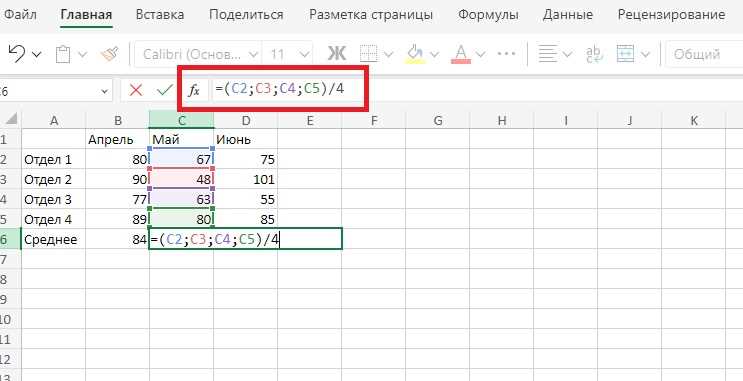Image resolution: width=743 pixels, height=381 pixels.
Task: Expand the Borders dropdown arrow
Action: point(389,54)
